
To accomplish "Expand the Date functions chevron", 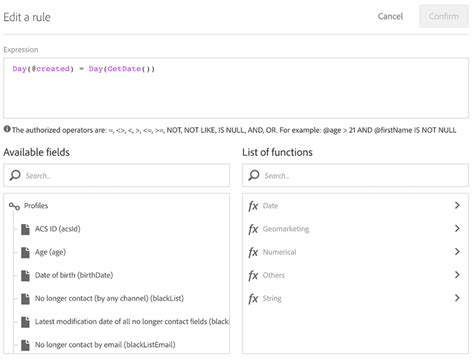I will 457,205.
